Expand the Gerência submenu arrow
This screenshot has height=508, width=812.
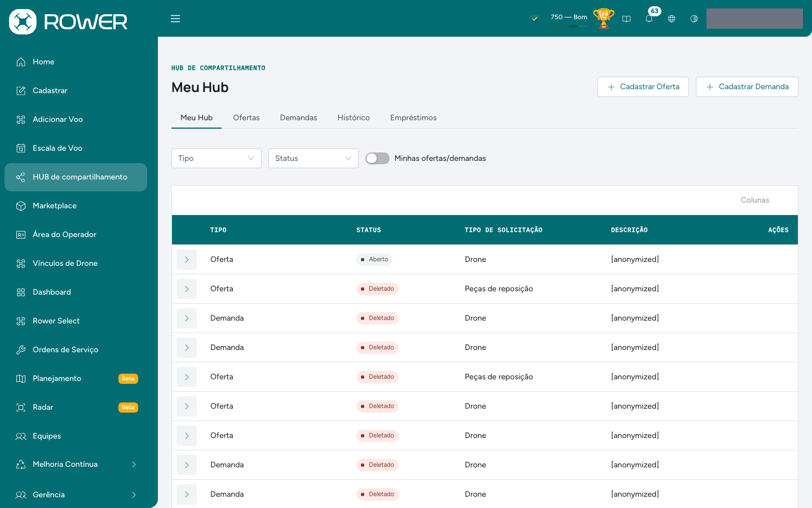[134, 495]
